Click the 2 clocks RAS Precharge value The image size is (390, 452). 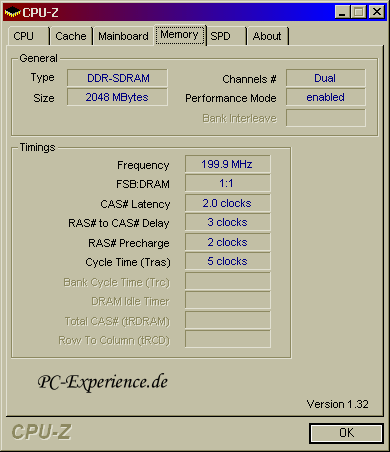(x=228, y=242)
